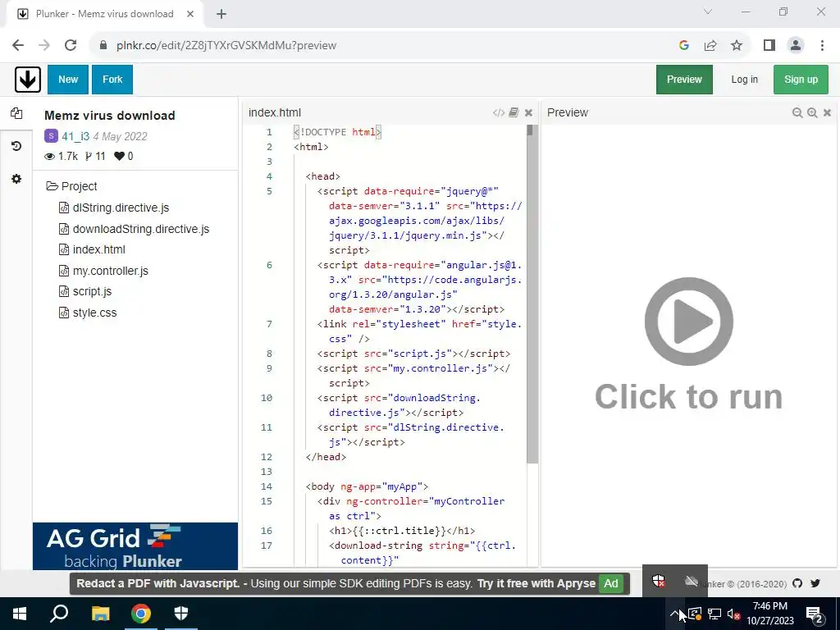Click the Plunker download-arrow logo
The width and height of the screenshot is (840, 630).
pyautogui.click(x=28, y=80)
